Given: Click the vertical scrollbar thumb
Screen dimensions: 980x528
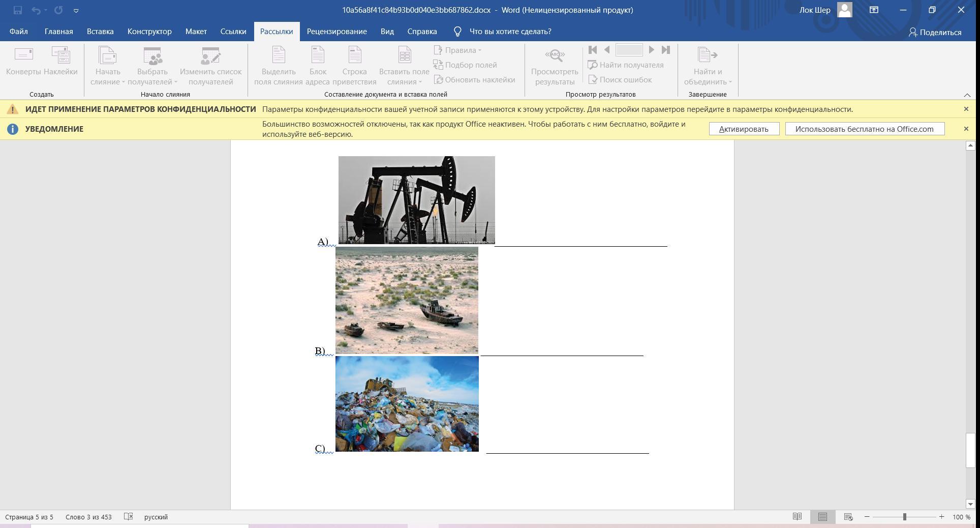Looking at the screenshot, I should pos(970,450).
